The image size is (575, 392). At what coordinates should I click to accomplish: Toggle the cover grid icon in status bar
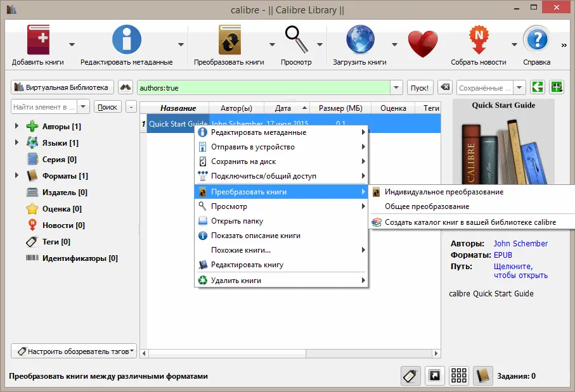click(x=459, y=376)
